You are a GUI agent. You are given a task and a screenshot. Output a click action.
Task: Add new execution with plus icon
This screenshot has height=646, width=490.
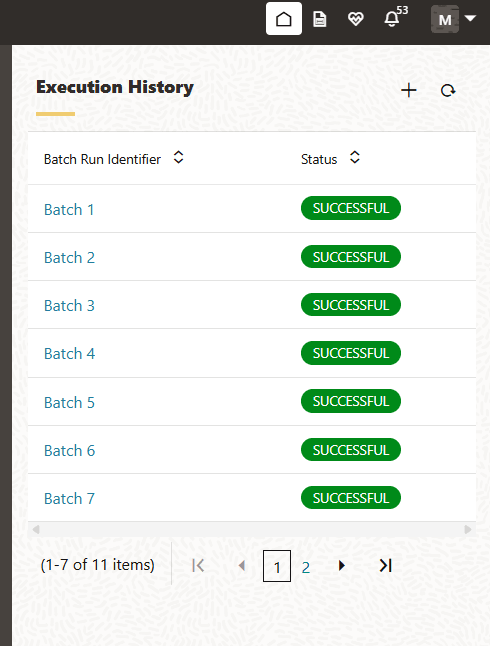point(408,90)
